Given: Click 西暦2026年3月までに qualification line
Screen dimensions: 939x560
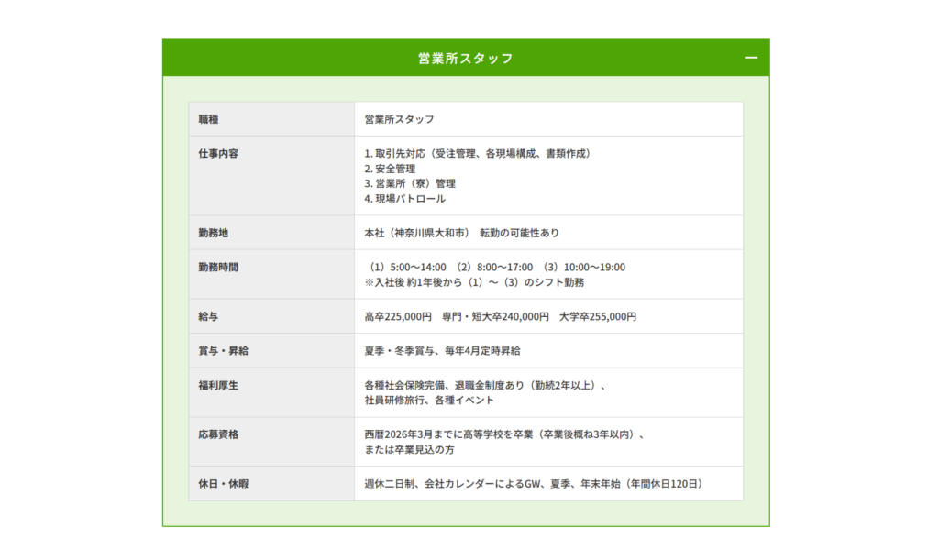Looking at the screenshot, I should tap(505, 434).
